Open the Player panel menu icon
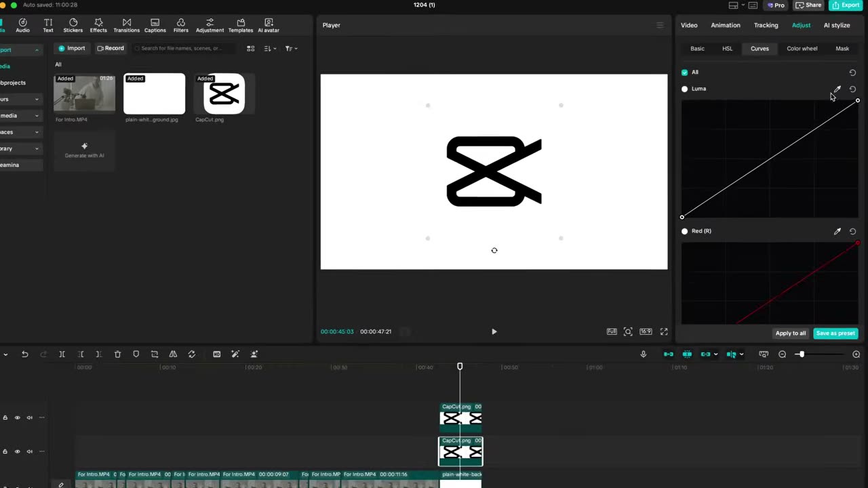 click(x=660, y=25)
